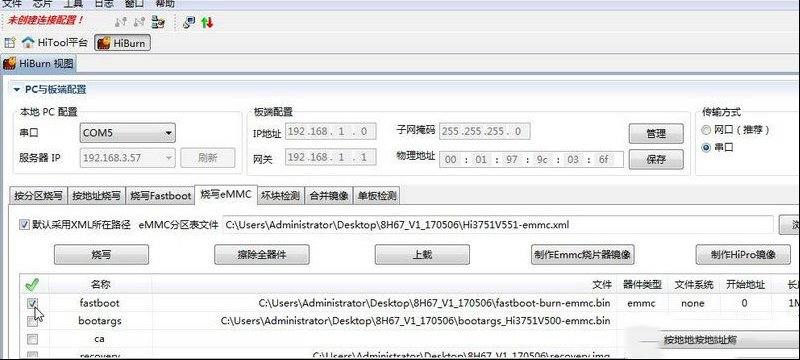Click the HiBurn perspective icon button

point(122,43)
